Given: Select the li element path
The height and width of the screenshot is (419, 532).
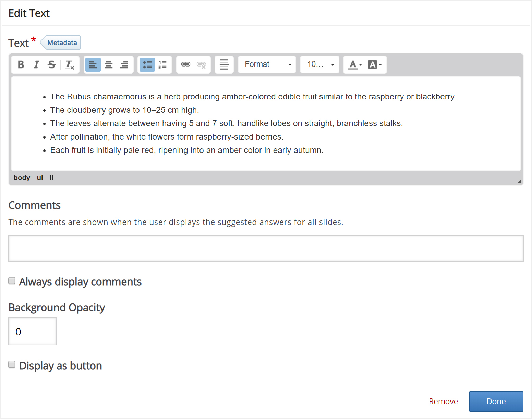Looking at the screenshot, I should pos(51,178).
